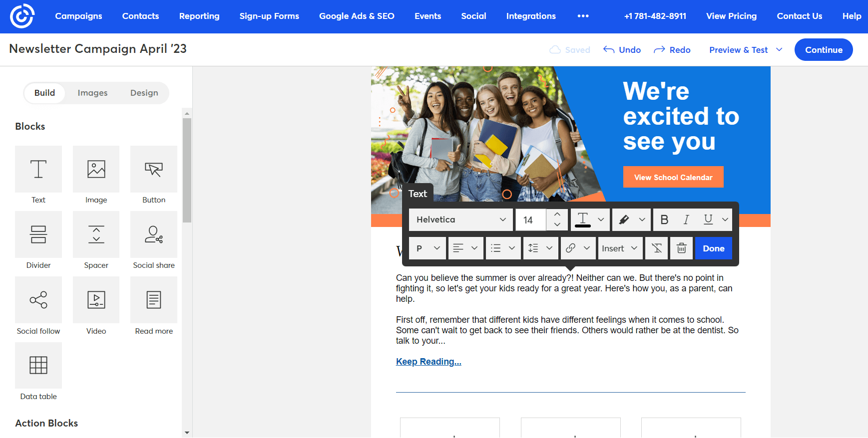This screenshot has height=438, width=868.
Task: Click the bullet list icon
Action: (495, 248)
